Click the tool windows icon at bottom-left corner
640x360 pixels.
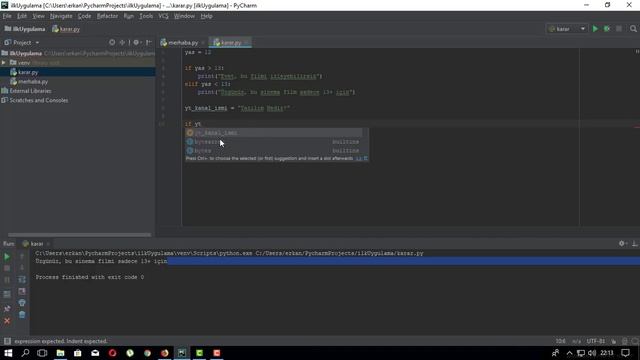(7, 341)
